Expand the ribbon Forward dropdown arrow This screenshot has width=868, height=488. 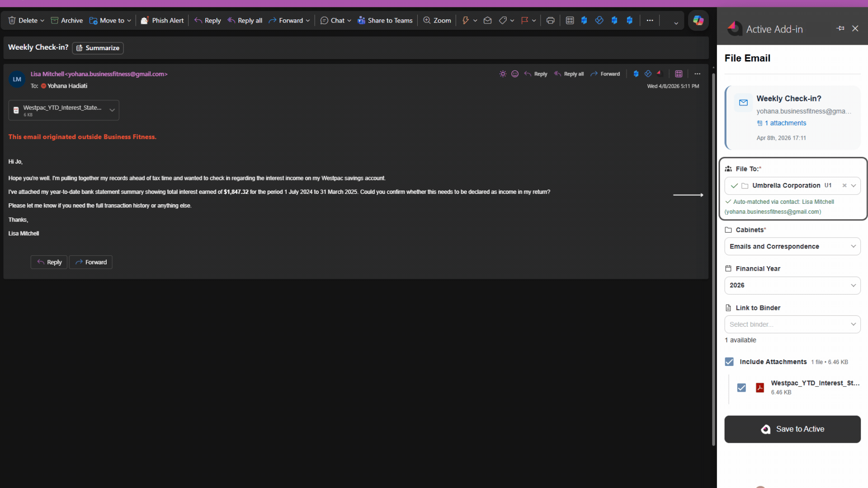click(x=308, y=21)
